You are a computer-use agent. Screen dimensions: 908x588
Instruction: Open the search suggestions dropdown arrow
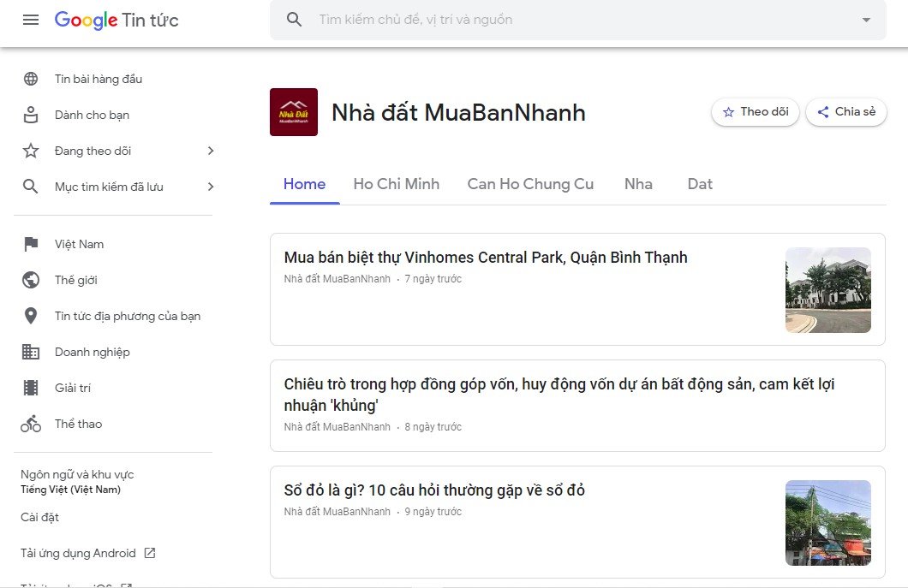865,21
